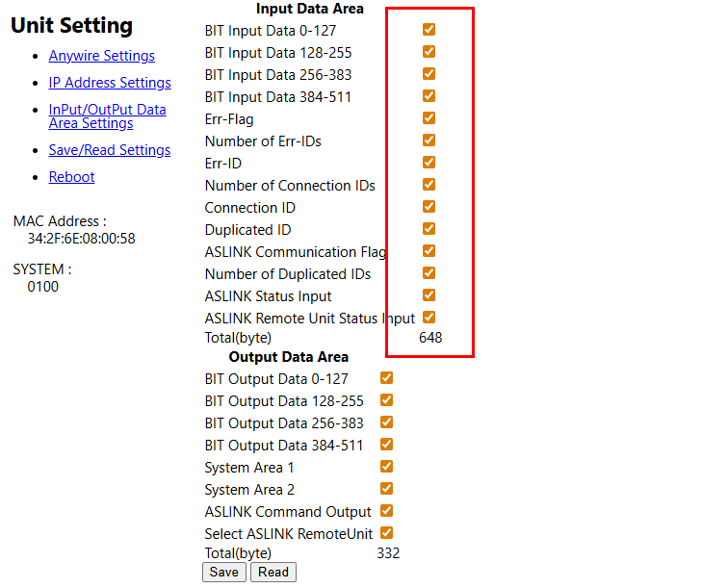This screenshot has width=728, height=588.
Task: Disable ASLINK Communication Flag checkbox
Action: [429, 251]
